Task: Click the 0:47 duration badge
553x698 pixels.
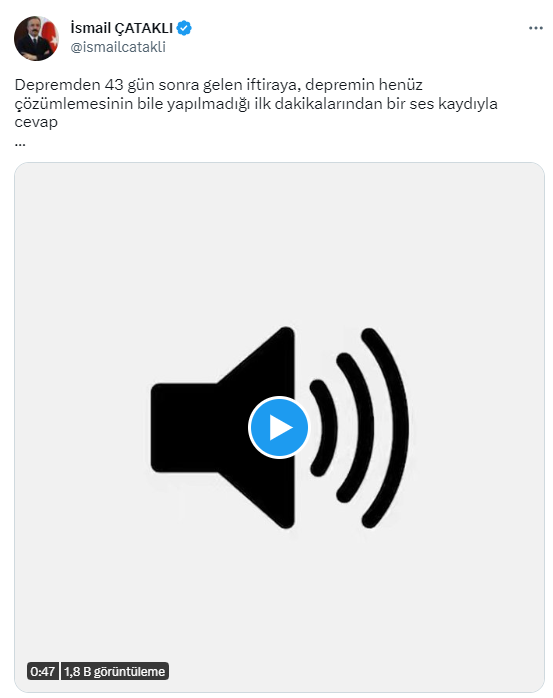Action: 43,671
